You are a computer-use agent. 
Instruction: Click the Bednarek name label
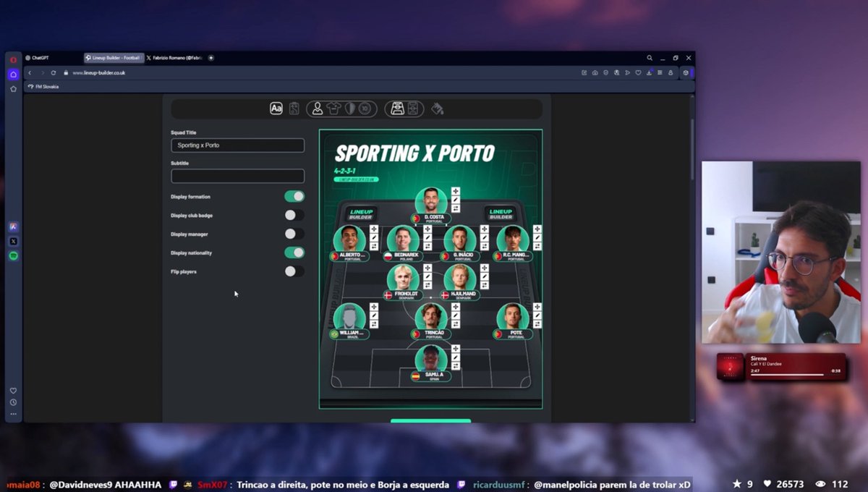pyautogui.click(x=407, y=255)
